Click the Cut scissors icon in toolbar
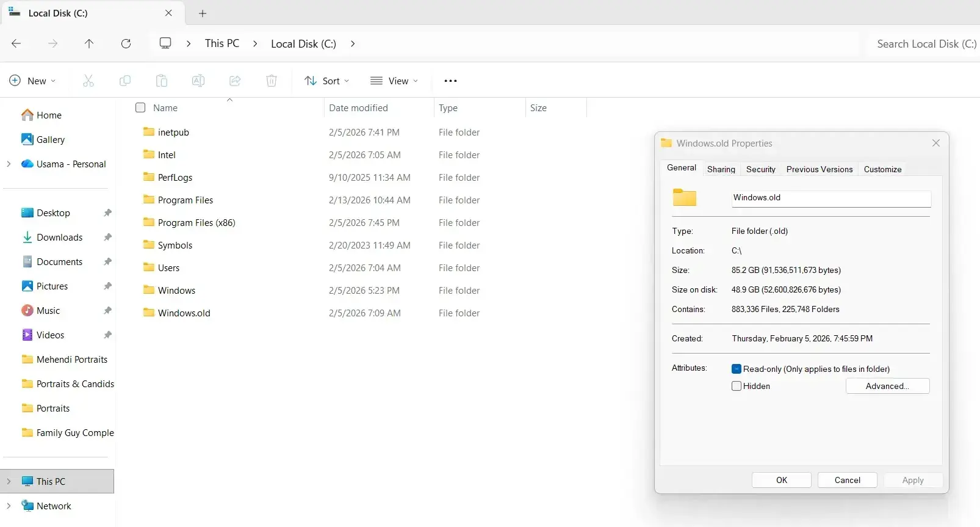 (x=88, y=81)
